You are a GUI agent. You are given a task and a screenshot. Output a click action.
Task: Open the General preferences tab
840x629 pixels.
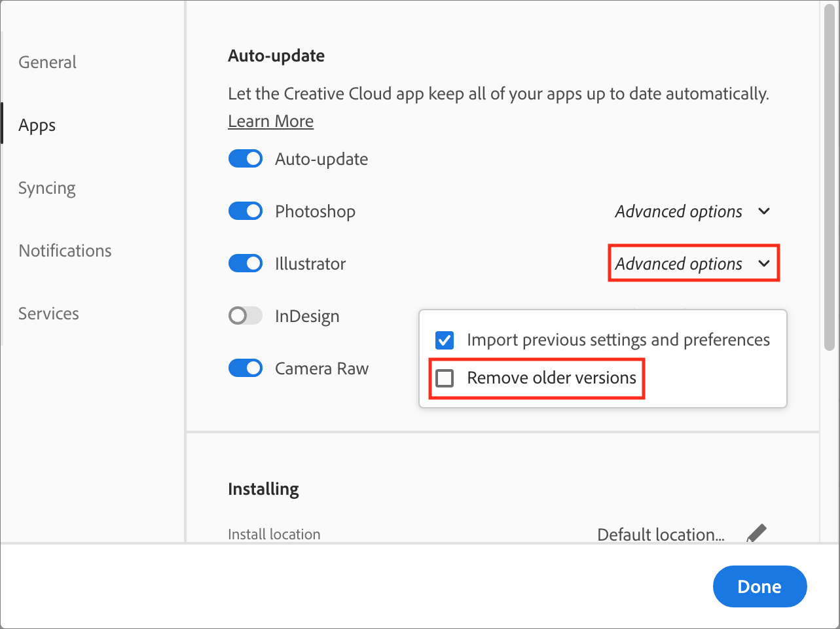tap(47, 62)
